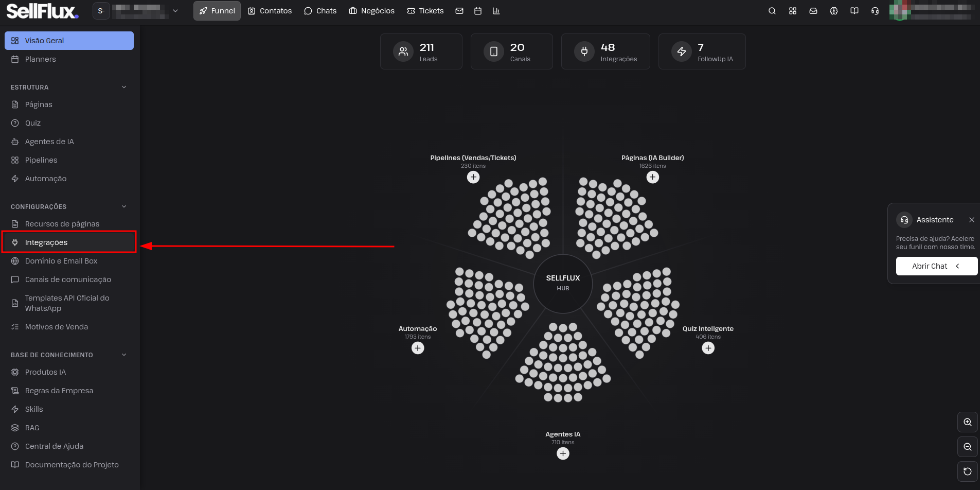Click the headset support icon in header
The height and width of the screenshot is (490, 980).
[x=875, y=11]
